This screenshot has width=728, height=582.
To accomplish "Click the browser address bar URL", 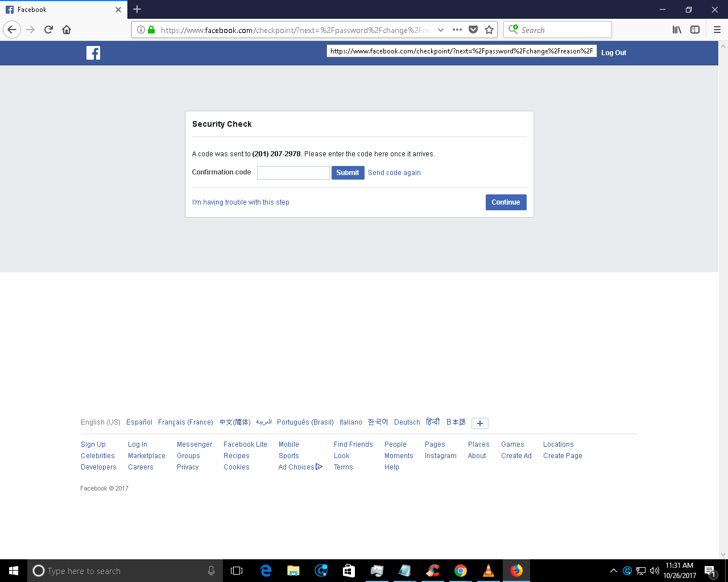I will click(x=296, y=30).
